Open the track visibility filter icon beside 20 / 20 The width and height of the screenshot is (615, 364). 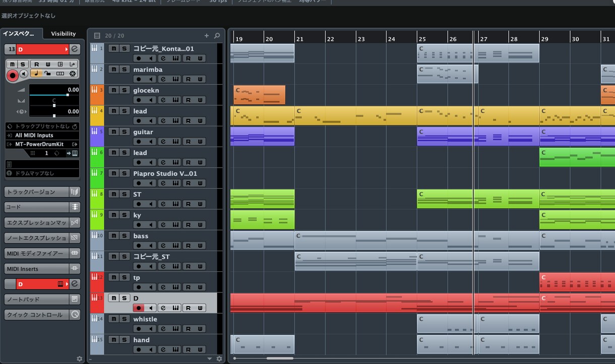click(x=97, y=36)
